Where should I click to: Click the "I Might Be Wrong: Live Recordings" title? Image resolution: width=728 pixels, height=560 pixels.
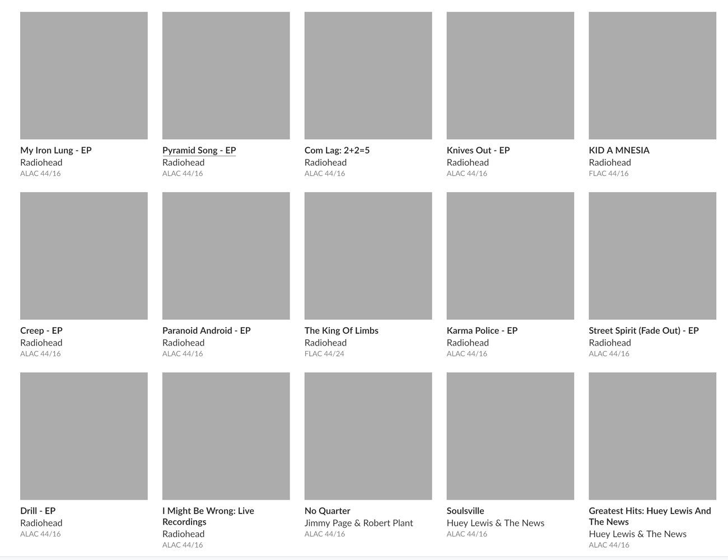coord(208,516)
